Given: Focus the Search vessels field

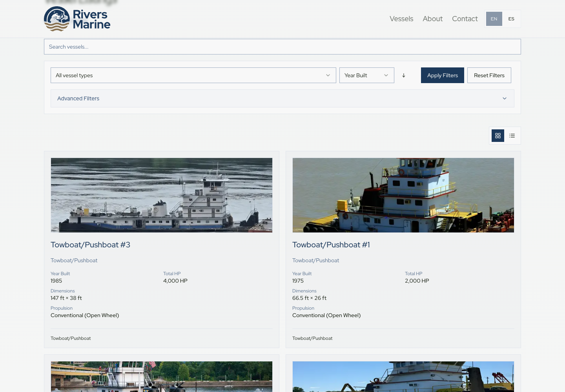Looking at the screenshot, I should pyautogui.click(x=282, y=47).
